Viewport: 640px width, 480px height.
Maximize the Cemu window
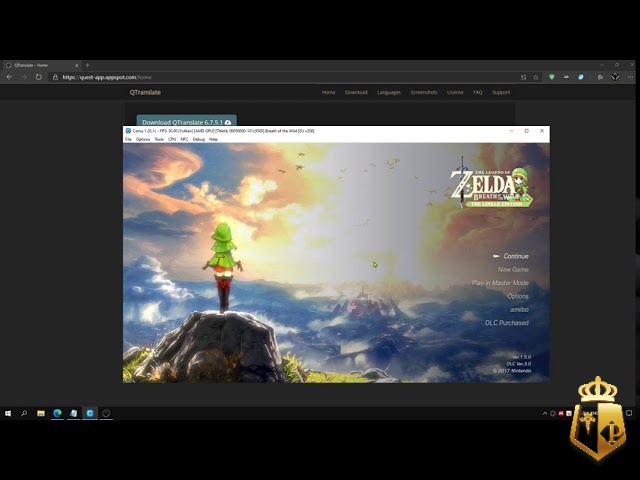pyautogui.click(x=527, y=131)
